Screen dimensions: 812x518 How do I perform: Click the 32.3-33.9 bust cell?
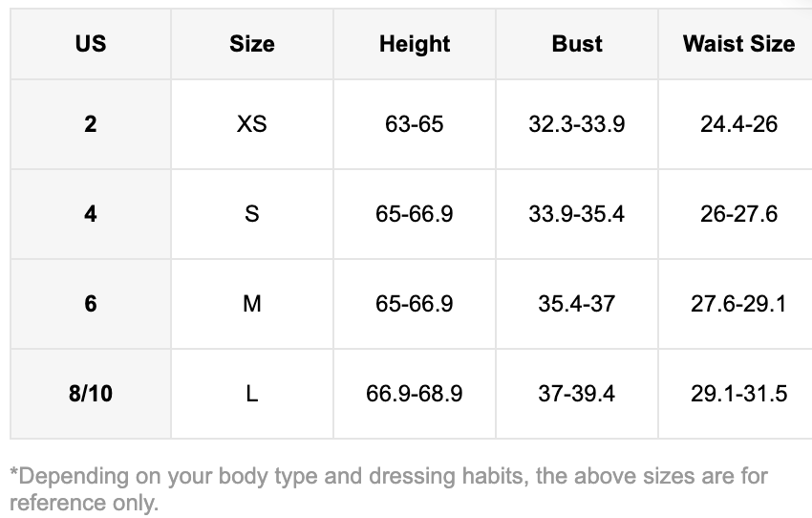[577, 124]
